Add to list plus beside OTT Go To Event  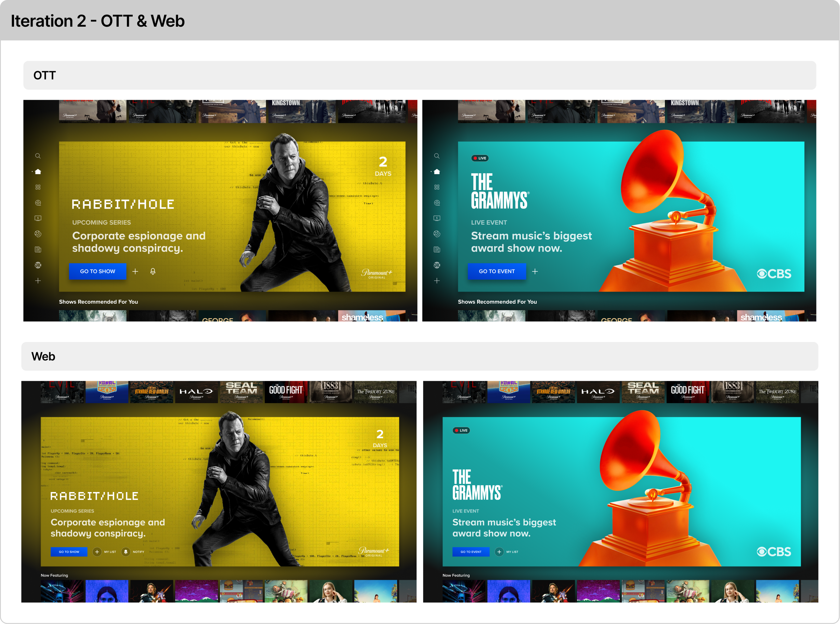[535, 271]
